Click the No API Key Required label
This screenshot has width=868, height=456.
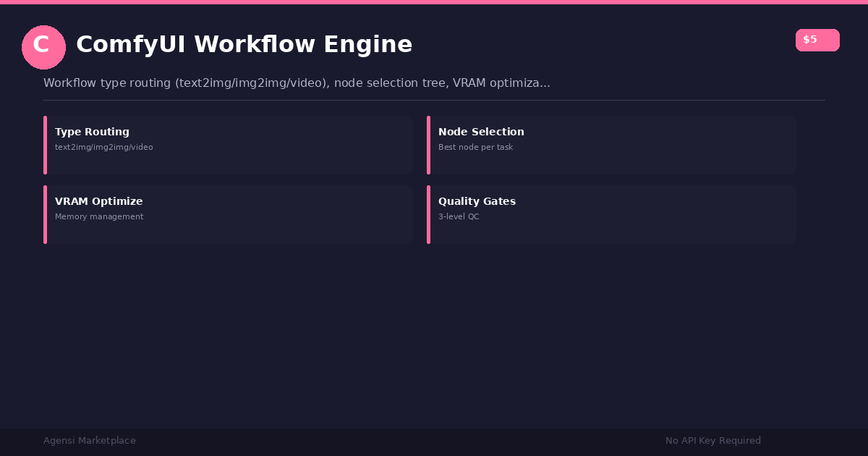point(713,441)
